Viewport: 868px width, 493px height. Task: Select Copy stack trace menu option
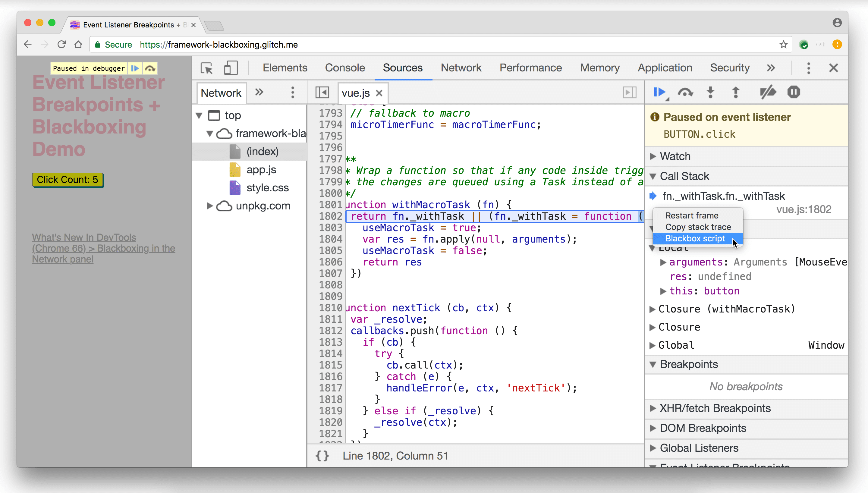697,227
